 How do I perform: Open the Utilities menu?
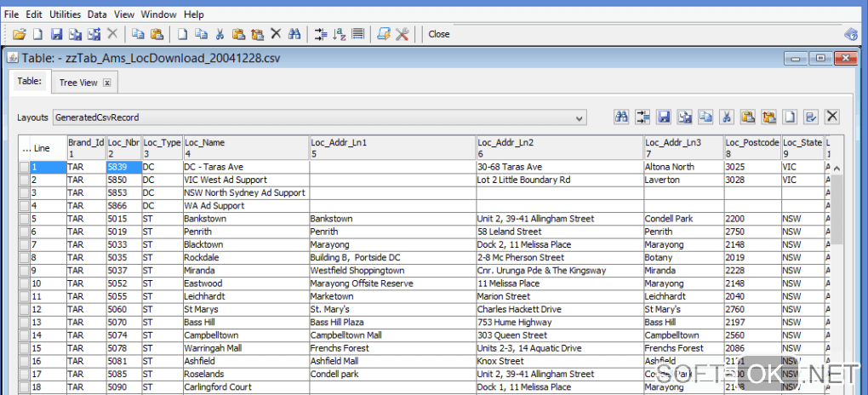[65, 14]
